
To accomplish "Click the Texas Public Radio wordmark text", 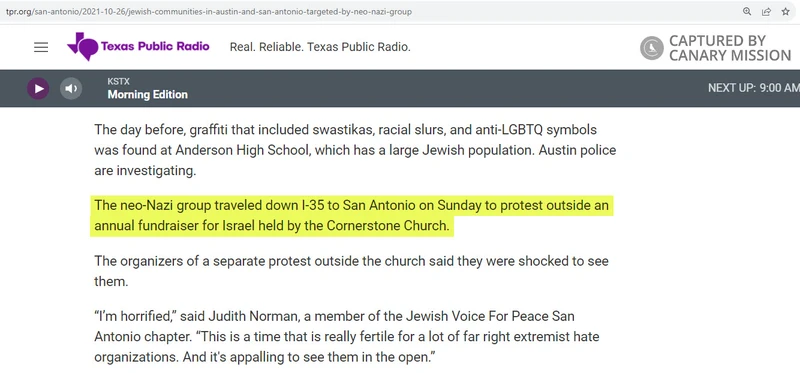I will click(x=155, y=46).
